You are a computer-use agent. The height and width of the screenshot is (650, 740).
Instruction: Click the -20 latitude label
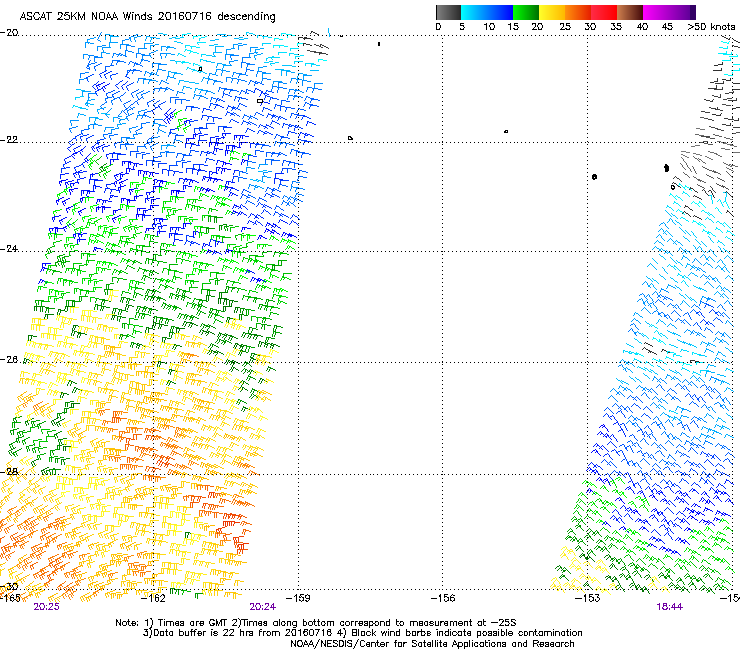[x=9, y=33]
